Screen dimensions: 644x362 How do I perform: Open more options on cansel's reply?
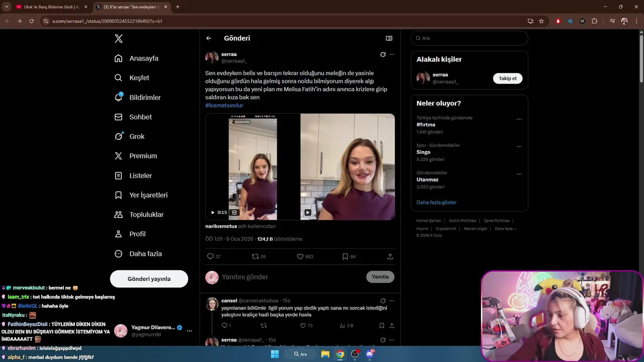pos(392,301)
